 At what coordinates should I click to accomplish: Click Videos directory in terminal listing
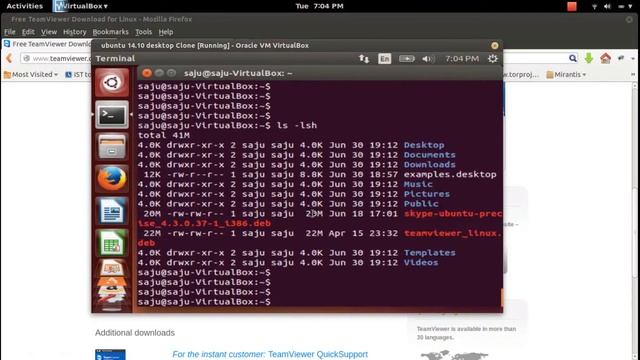(x=421, y=262)
